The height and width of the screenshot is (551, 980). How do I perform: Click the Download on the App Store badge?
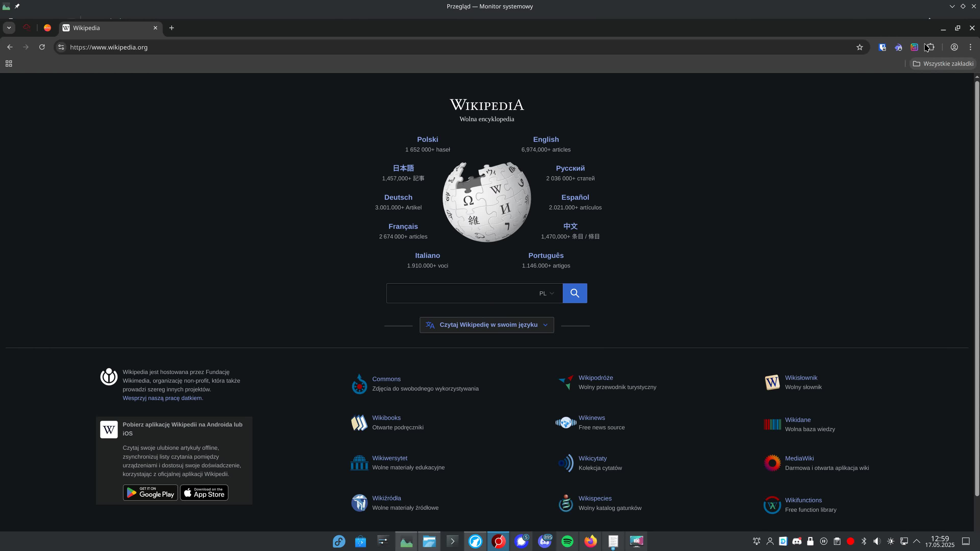[x=204, y=493]
